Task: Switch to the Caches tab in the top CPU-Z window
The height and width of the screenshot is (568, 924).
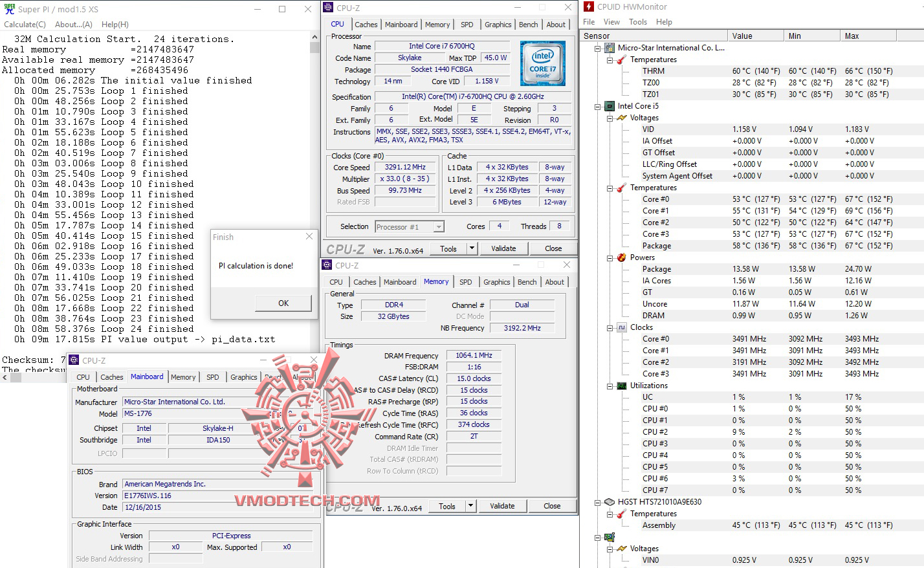Action: 366,25
